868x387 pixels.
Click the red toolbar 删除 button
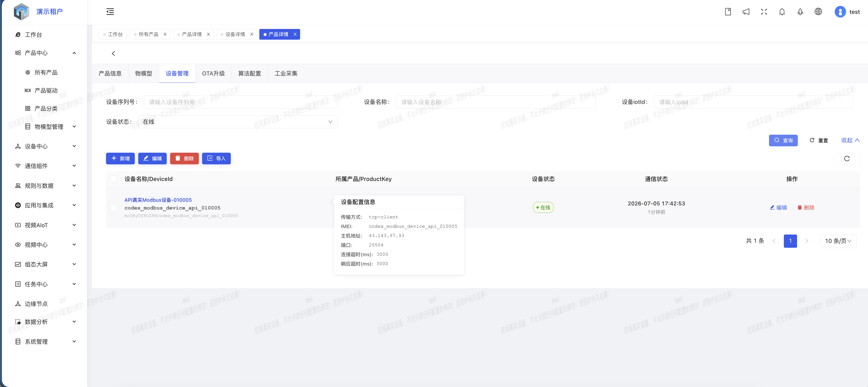(184, 159)
